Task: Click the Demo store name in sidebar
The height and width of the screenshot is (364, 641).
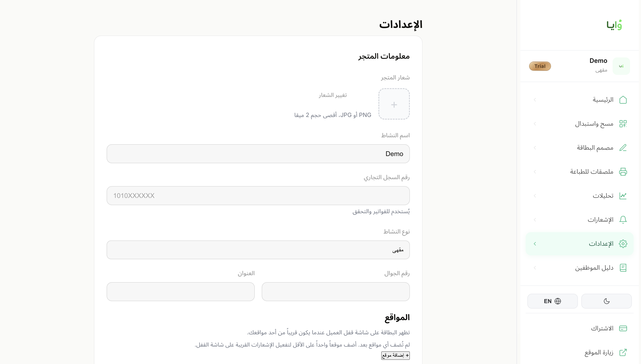Action: click(x=598, y=61)
